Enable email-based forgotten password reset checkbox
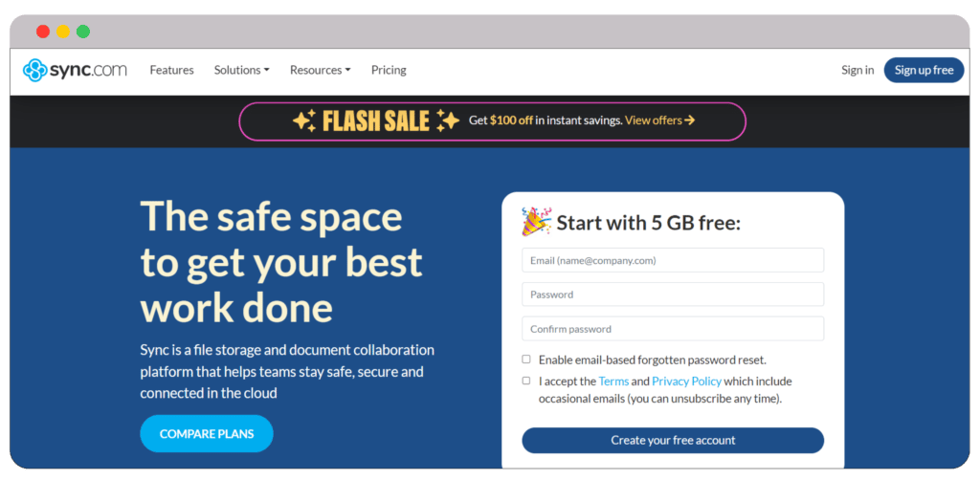Image resolution: width=980 pixels, height=480 pixels. coord(526,360)
